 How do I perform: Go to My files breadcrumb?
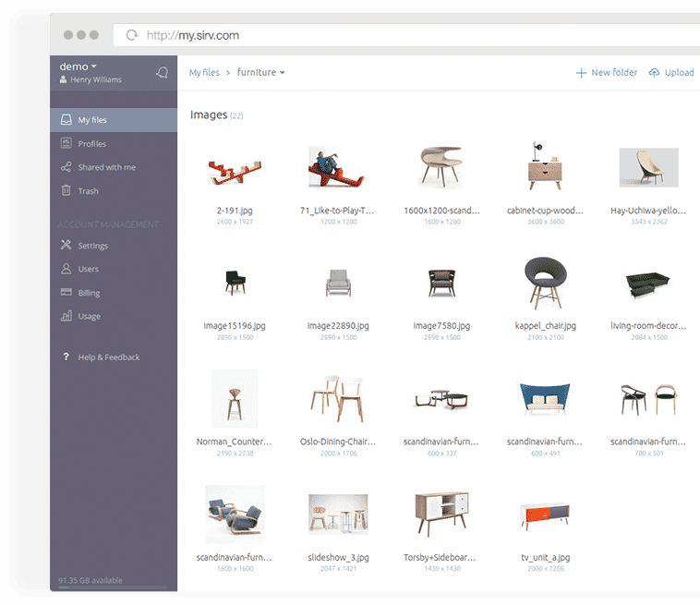point(204,72)
